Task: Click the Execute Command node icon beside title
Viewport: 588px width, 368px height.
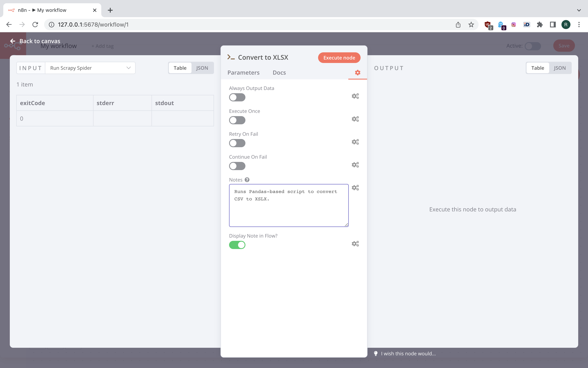Action: 231,57
